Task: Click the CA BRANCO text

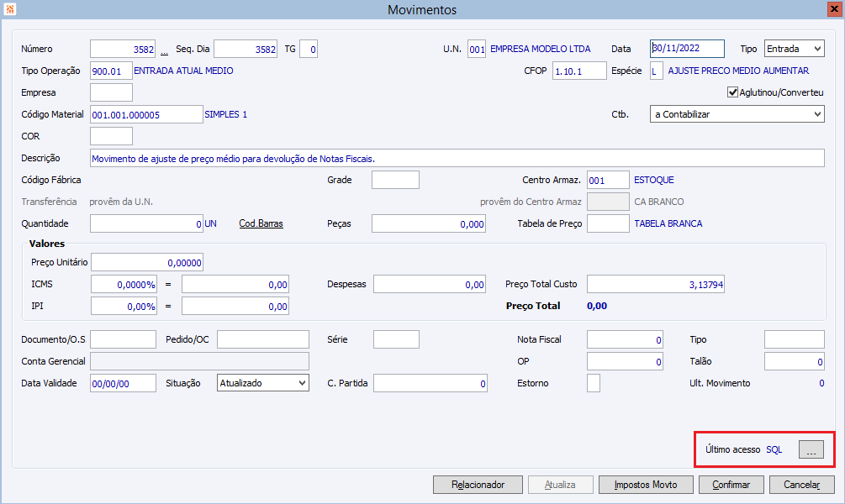Action: [x=658, y=202]
